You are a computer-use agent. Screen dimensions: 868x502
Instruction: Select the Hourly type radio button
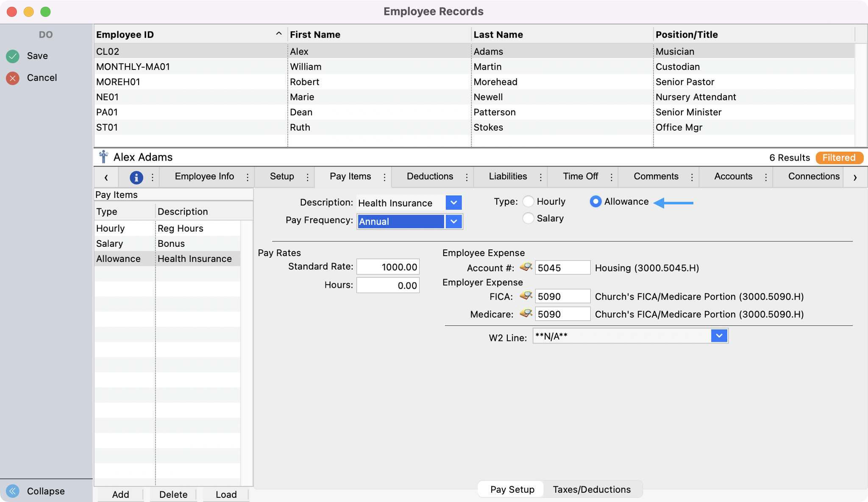[528, 201]
